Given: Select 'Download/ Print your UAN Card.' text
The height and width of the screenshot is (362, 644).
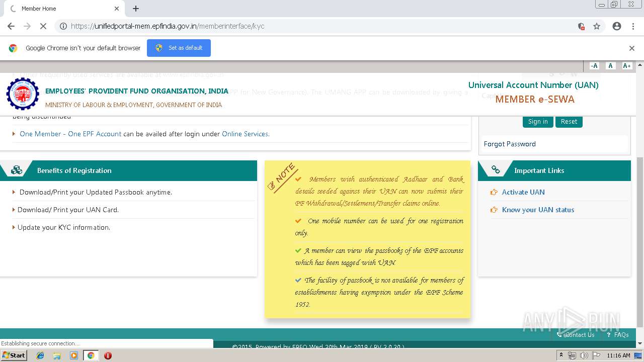Looking at the screenshot, I should pyautogui.click(x=68, y=210).
